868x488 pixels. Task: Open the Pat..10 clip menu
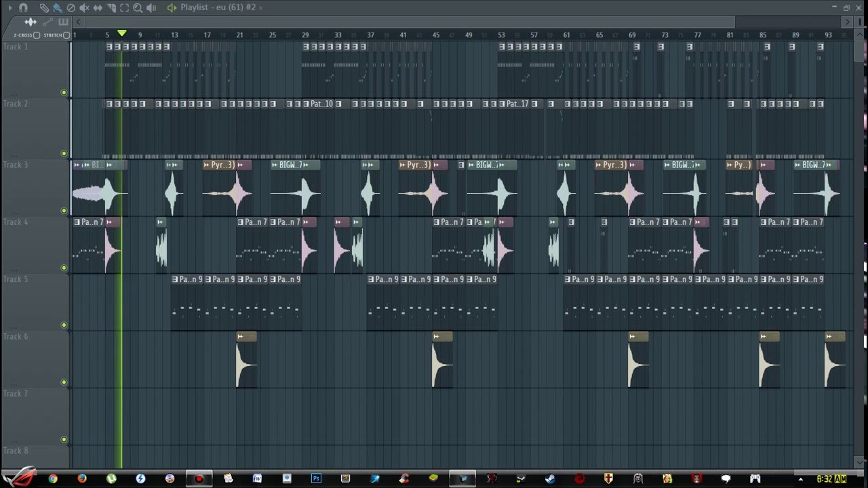point(306,104)
